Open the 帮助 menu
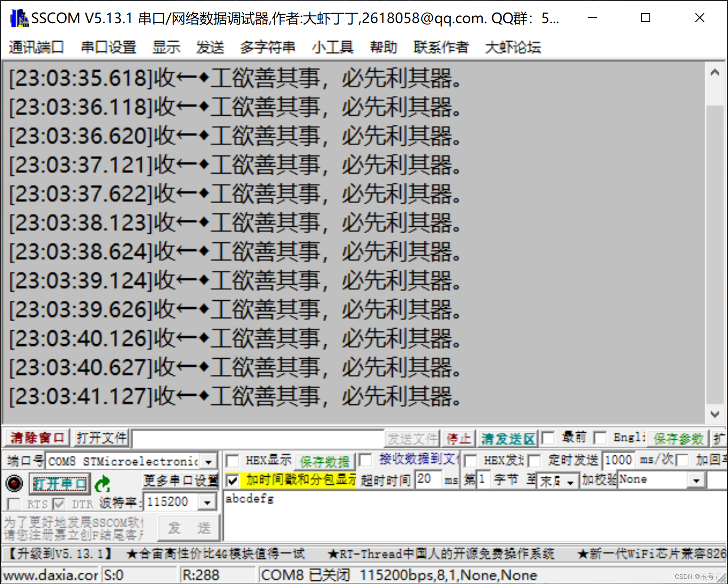 pos(383,47)
